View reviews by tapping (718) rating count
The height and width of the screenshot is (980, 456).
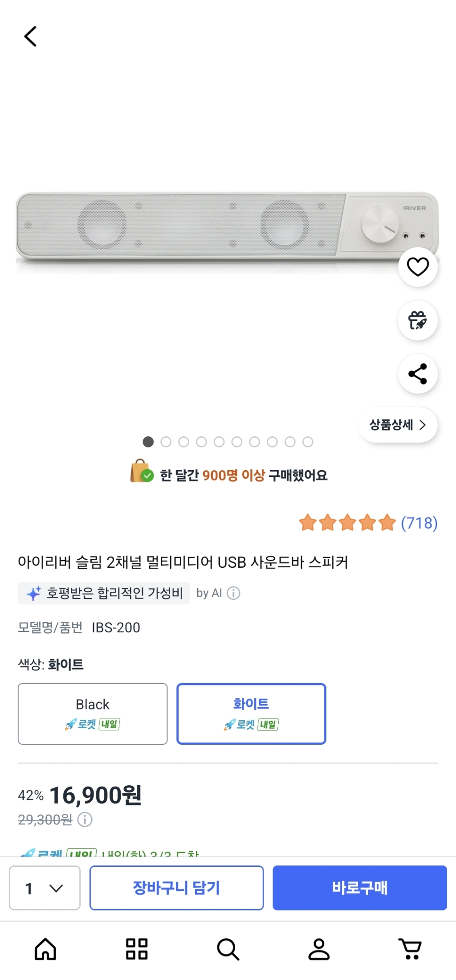[x=419, y=522]
